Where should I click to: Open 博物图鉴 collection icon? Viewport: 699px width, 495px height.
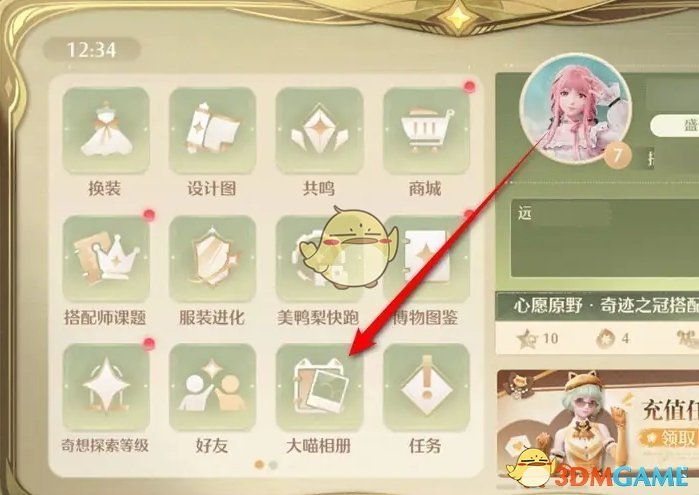pyautogui.click(x=426, y=259)
